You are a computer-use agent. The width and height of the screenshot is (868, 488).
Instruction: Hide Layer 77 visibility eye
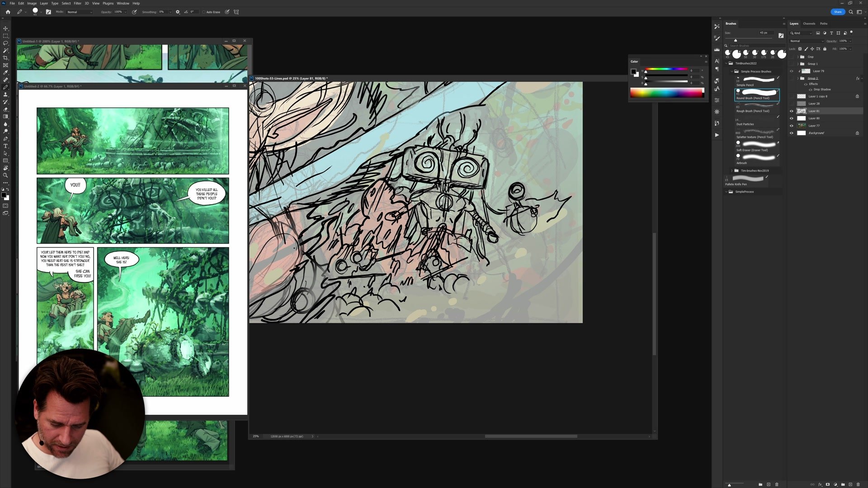[791, 126]
